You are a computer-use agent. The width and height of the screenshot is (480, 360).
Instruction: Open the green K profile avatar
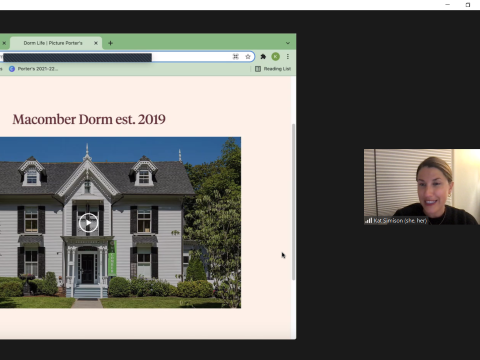click(275, 57)
